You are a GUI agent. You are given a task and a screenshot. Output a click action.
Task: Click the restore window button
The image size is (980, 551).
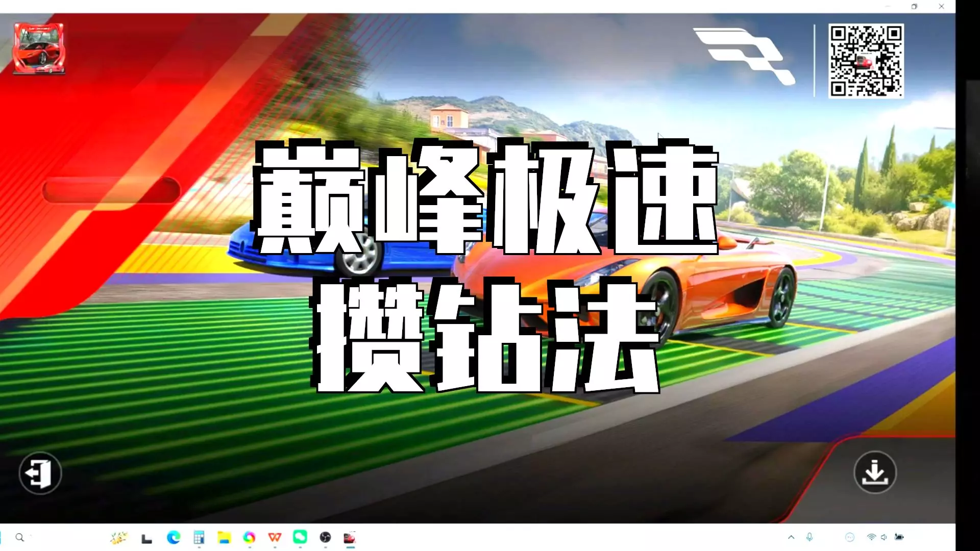(x=914, y=7)
